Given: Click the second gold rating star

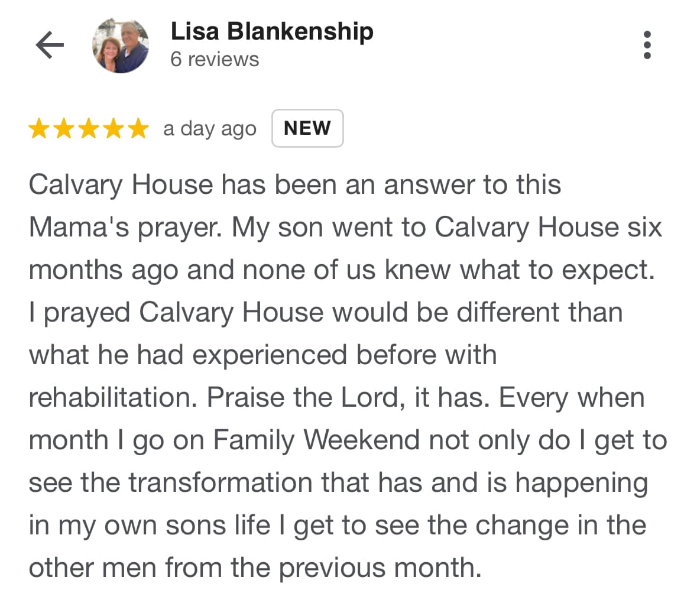Looking at the screenshot, I should point(64,128).
